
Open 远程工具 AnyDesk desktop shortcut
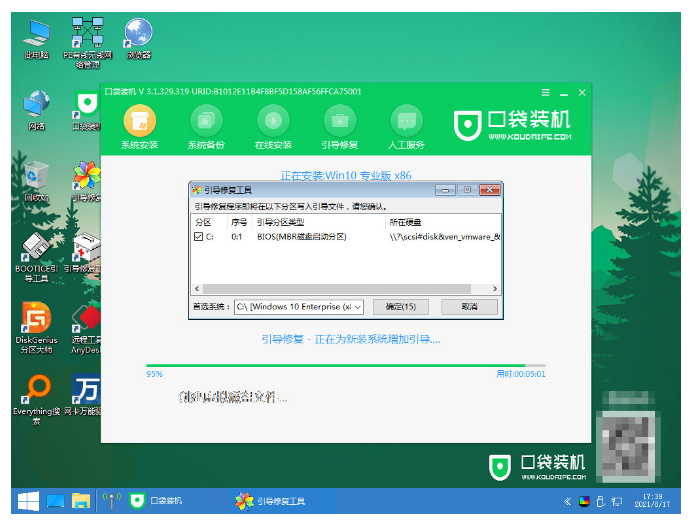86,328
